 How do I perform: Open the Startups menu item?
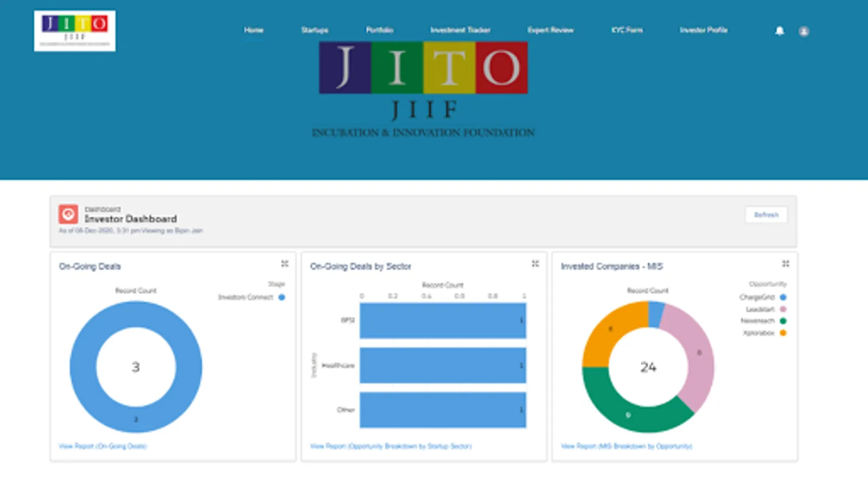point(315,30)
